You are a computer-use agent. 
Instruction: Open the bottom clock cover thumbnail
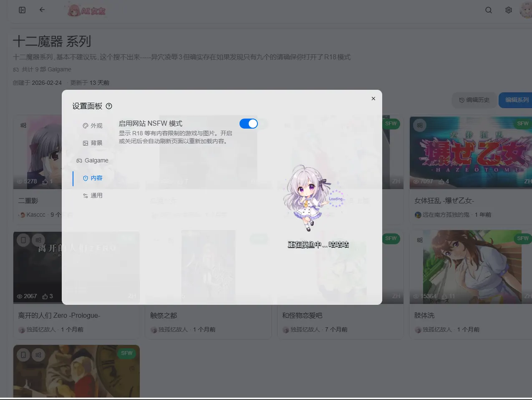tap(77, 371)
